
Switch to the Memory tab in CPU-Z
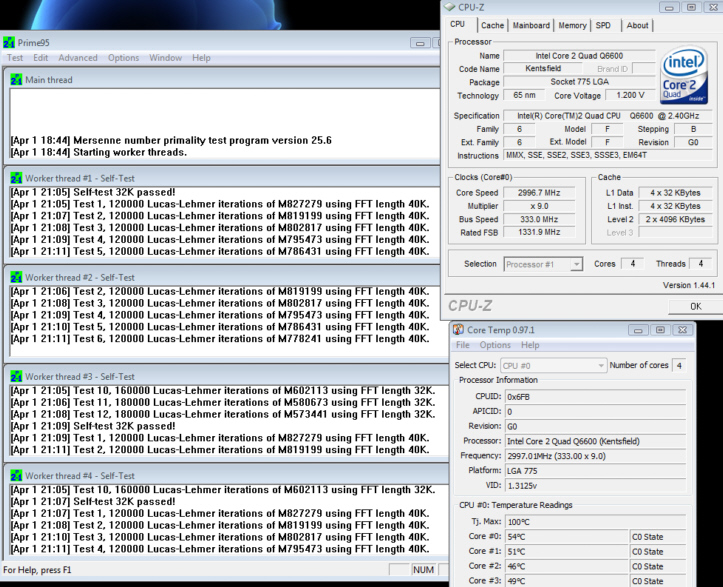click(572, 25)
